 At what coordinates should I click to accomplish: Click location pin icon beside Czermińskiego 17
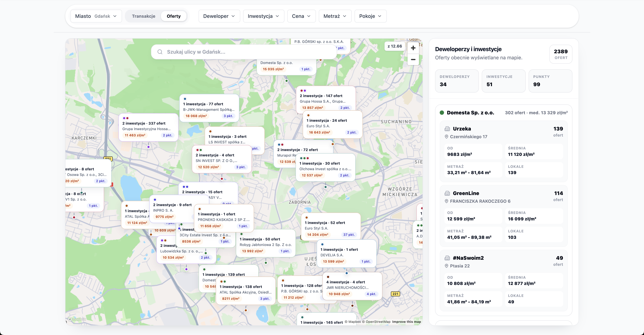pyautogui.click(x=447, y=137)
